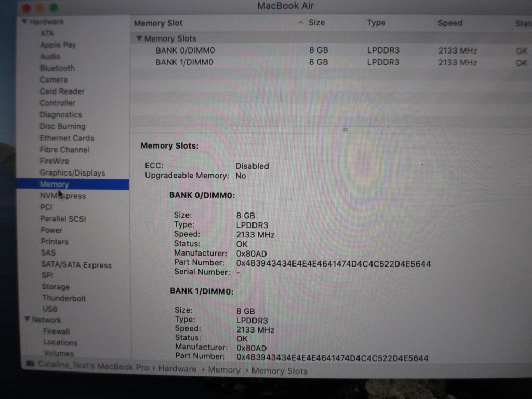Collapse the Memory Slots disclosure triangle
Screen dimensions: 532x399
point(139,38)
